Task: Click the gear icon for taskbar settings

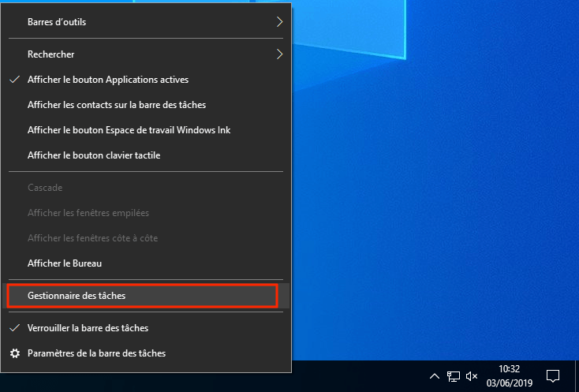Action: tap(14, 353)
